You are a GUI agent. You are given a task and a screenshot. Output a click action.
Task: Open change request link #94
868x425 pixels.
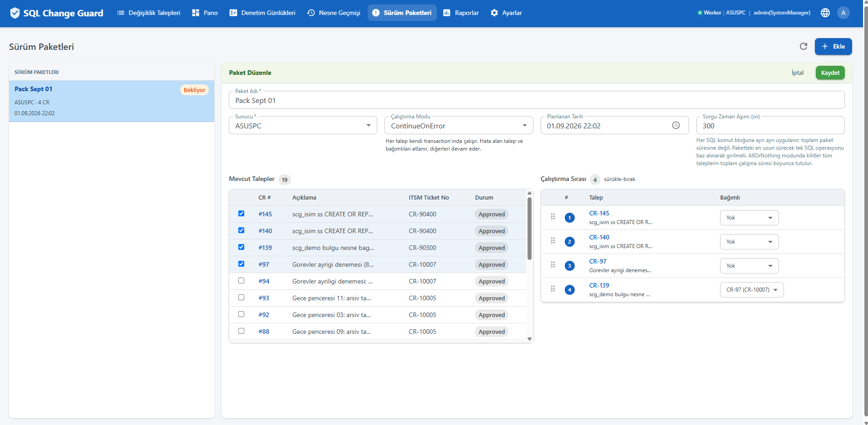264,281
